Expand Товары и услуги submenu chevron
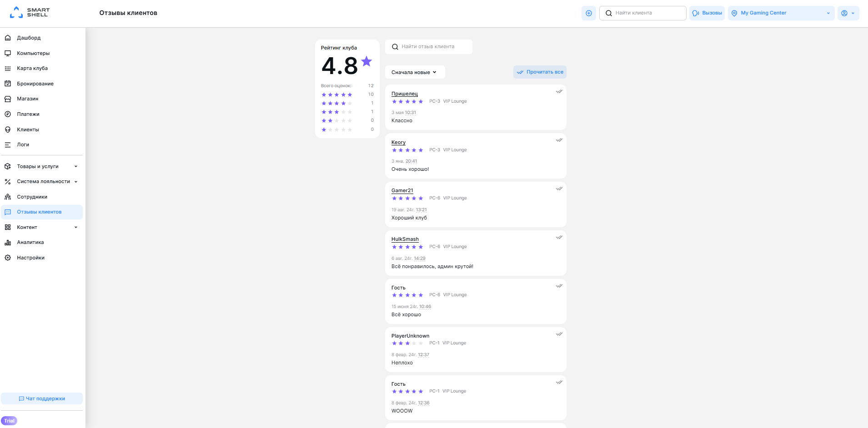This screenshot has height=428, width=868. point(76,166)
